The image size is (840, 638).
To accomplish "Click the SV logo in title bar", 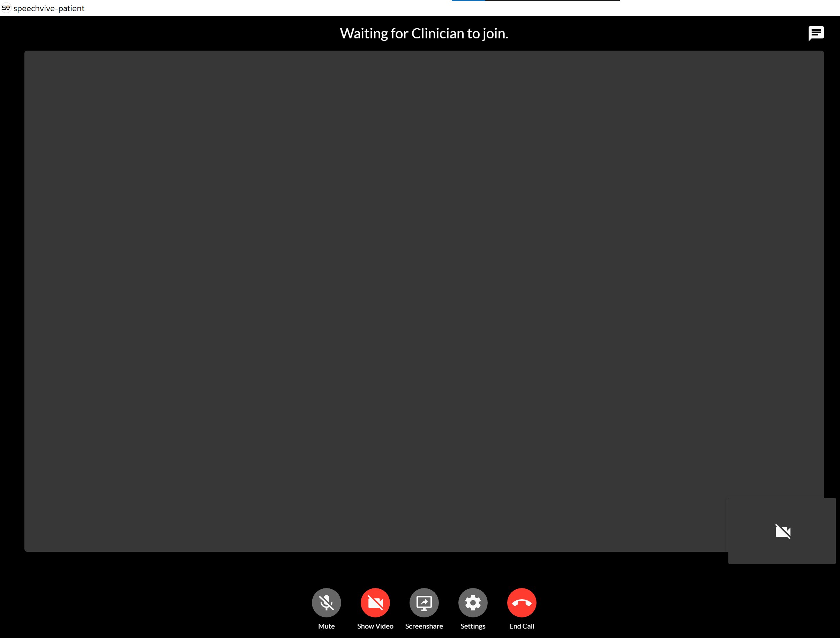I will pyautogui.click(x=6, y=8).
